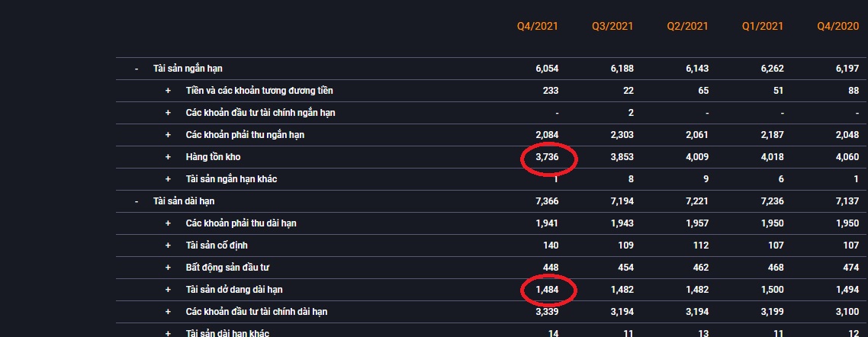Expand Tài sản ngắn hạn khác row
This screenshot has width=868, height=337.
point(168,179)
